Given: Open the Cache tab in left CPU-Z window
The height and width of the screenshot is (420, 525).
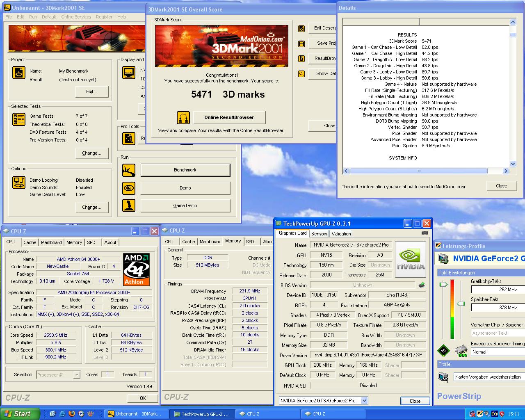Looking at the screenshot, I should 30,242.
